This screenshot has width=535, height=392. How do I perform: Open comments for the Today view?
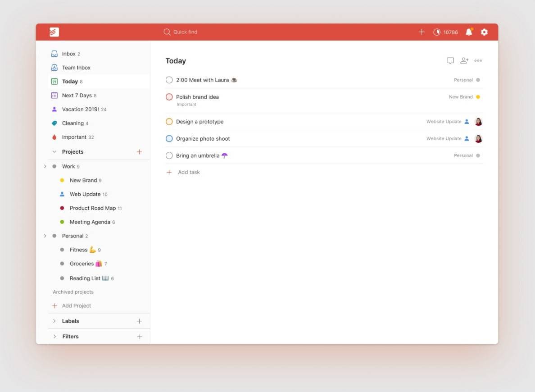450,60
